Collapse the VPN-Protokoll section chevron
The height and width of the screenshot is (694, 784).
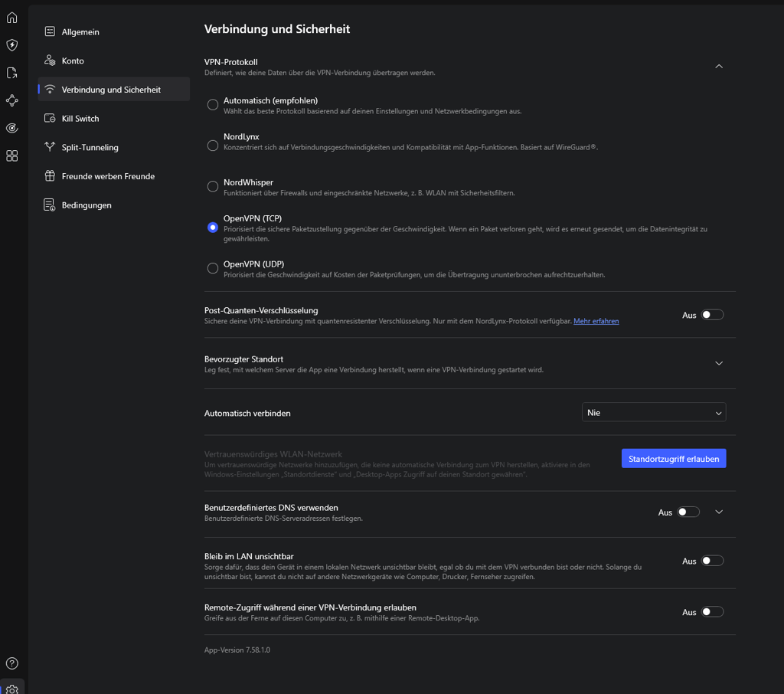point(719,67)
